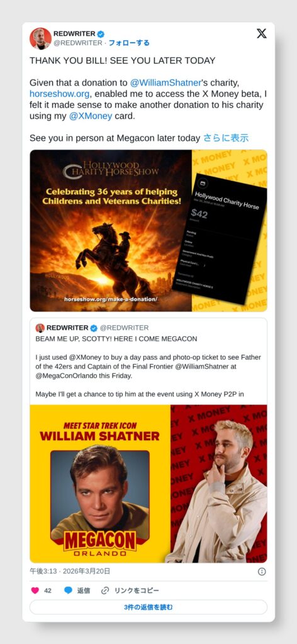Viewport: 297px width, 644px height.
Task: Follow REDWRITER via フォローする
Action: 128,43
